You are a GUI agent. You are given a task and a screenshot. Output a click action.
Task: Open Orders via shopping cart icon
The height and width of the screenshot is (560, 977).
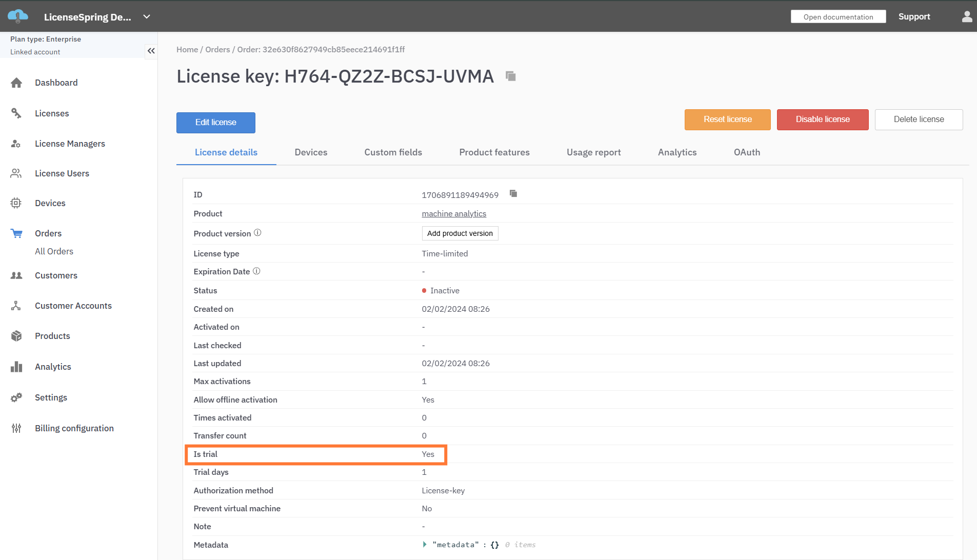(x=16, y=234)
